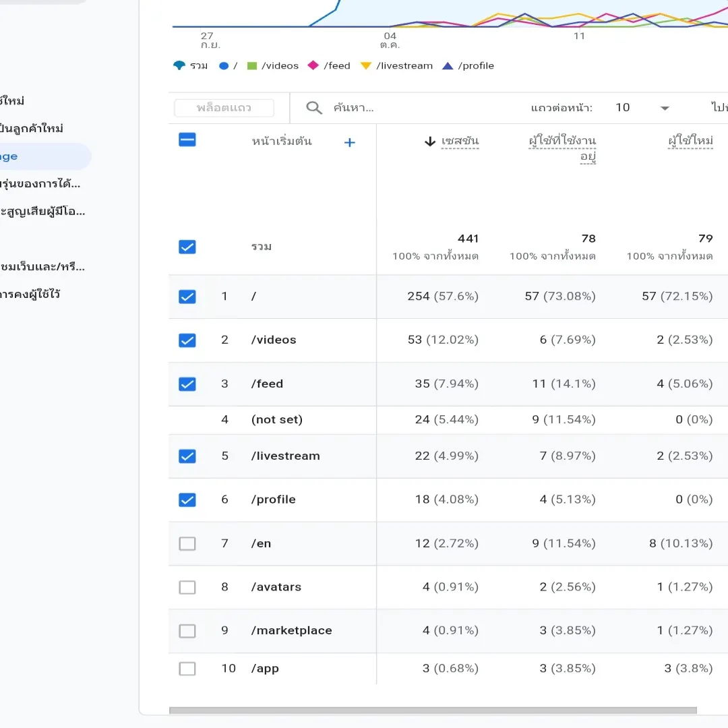Click the (not set) landing page cell
Image resolution: width=728 pixels, height=728 pixels.
pyautogui.click(x=277, y=420)
